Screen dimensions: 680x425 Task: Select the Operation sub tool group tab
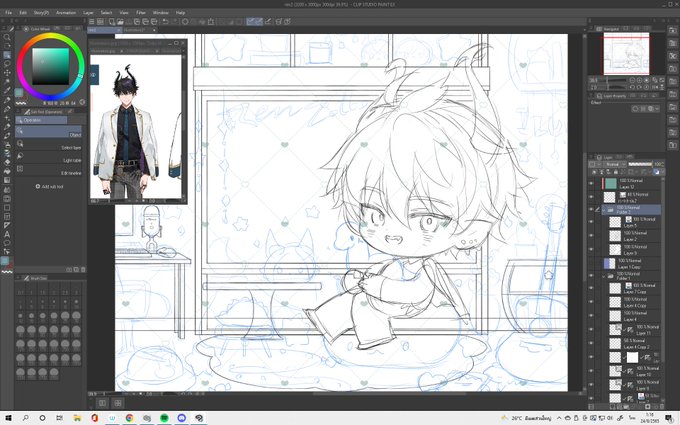pos(41,120)
